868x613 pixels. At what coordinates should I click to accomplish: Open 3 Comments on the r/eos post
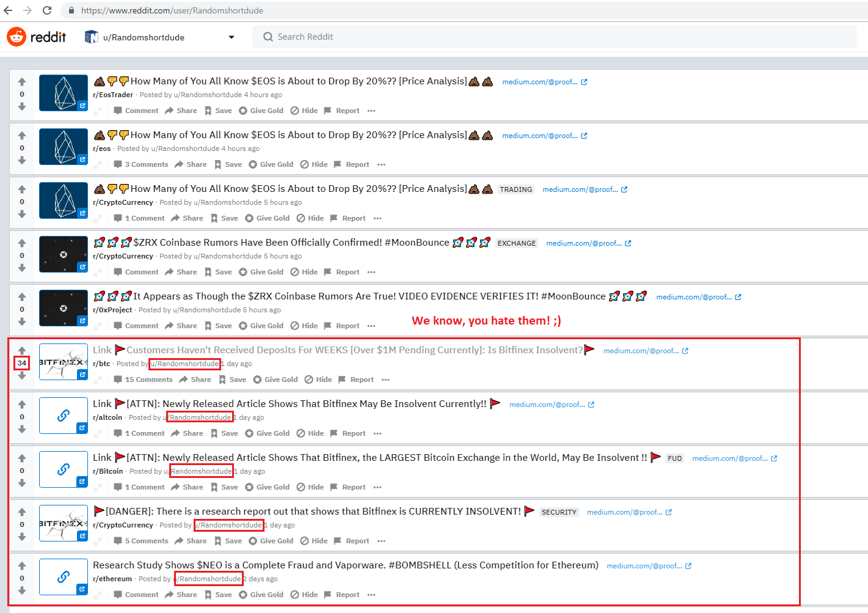coord(141,164)
